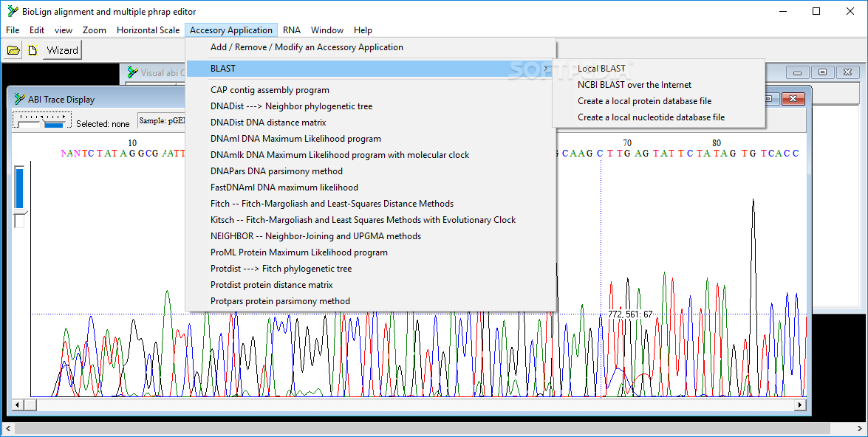Choose Create a local nucleotide database file
Screen dimensions: 868x437
(659, 117)
